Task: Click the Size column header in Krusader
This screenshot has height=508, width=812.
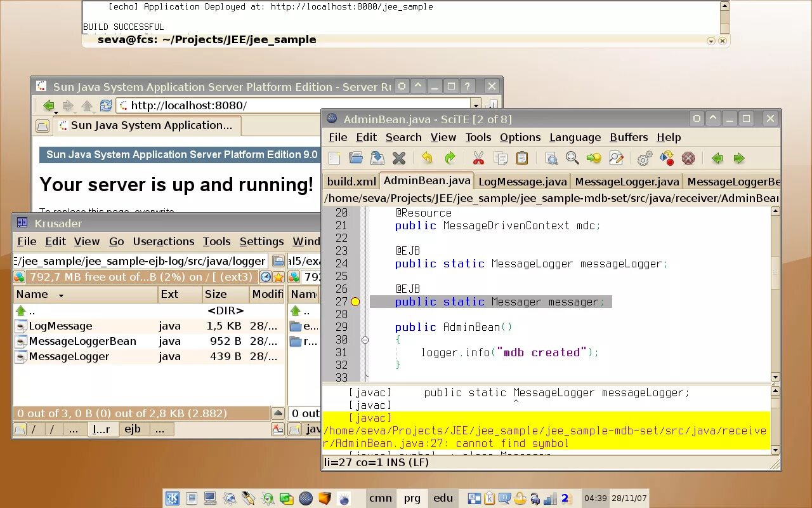Action: [x=225, y=294]
